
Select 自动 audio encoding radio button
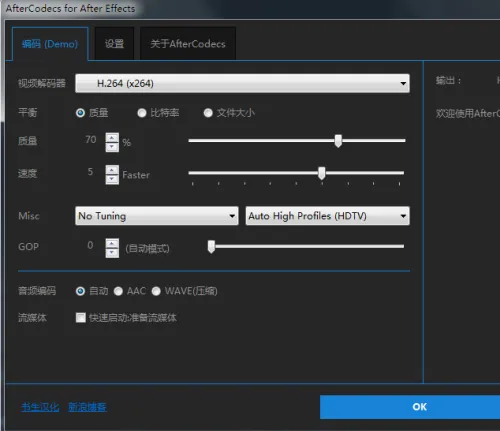(x=80, y=291)
